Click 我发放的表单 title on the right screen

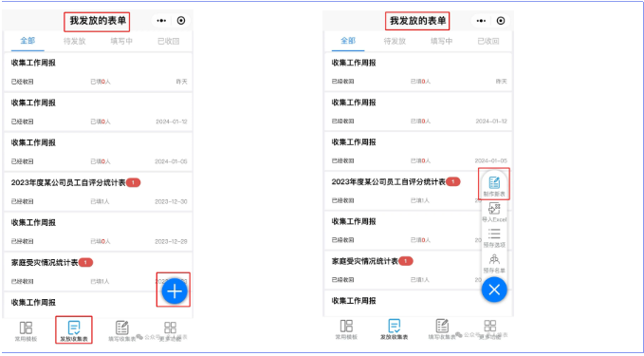417,21
